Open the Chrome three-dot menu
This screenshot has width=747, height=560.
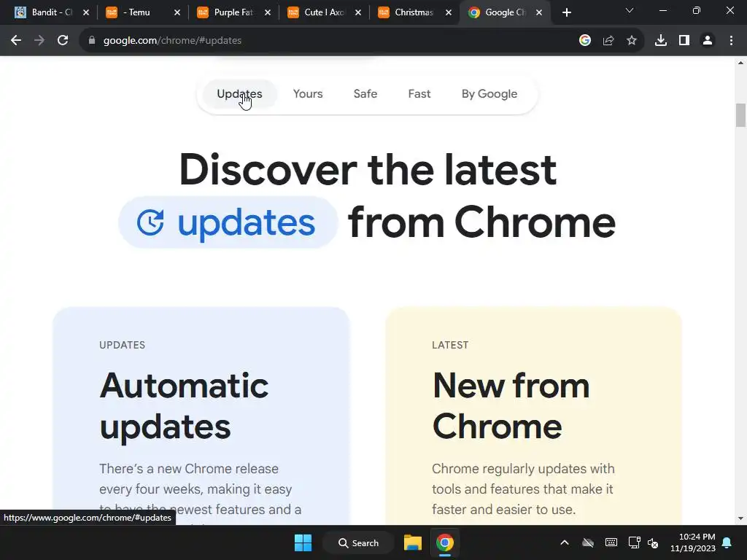731,41
